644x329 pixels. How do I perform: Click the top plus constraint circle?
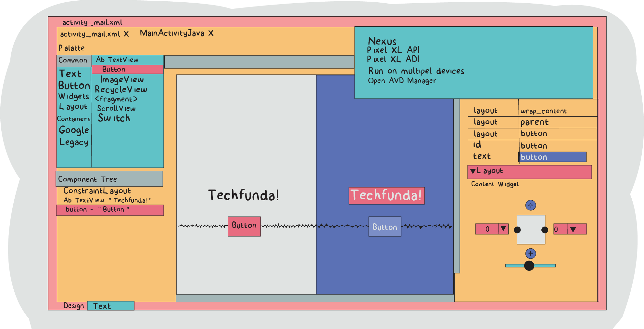click(x=530, y=205)
